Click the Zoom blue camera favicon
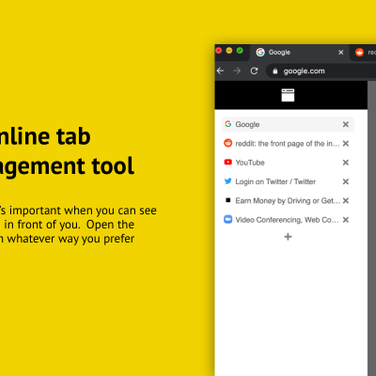This screenshot has width=376, height=376. (x=228, y=219)
